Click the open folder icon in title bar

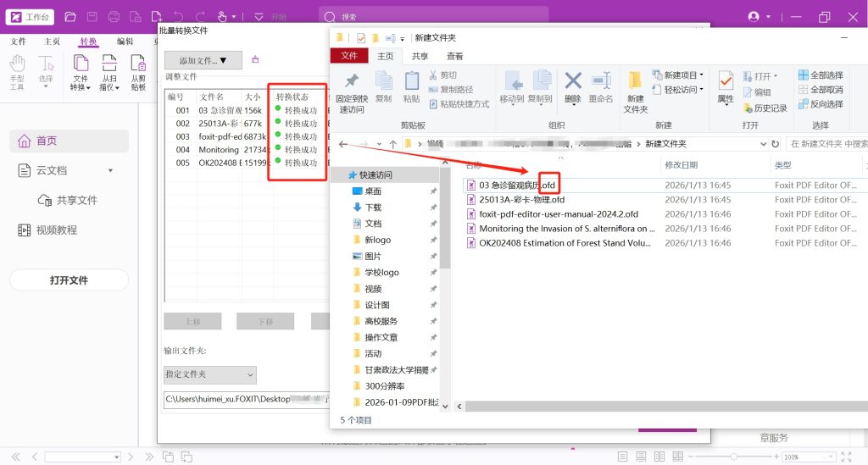pos(70,17)
